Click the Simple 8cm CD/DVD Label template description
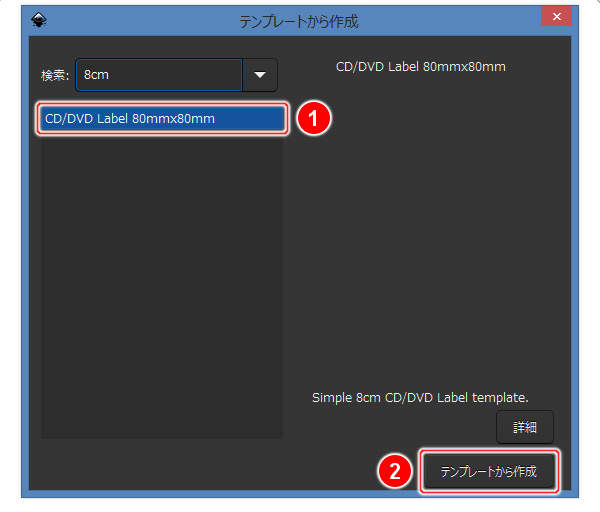 pyautogui.click(x=420, y=398)
